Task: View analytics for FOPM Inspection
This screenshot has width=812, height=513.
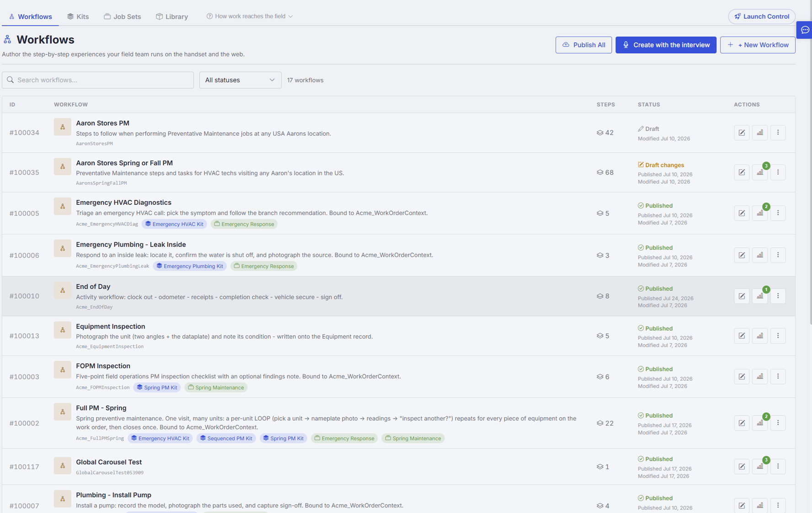Action: (x=760, y=377)
